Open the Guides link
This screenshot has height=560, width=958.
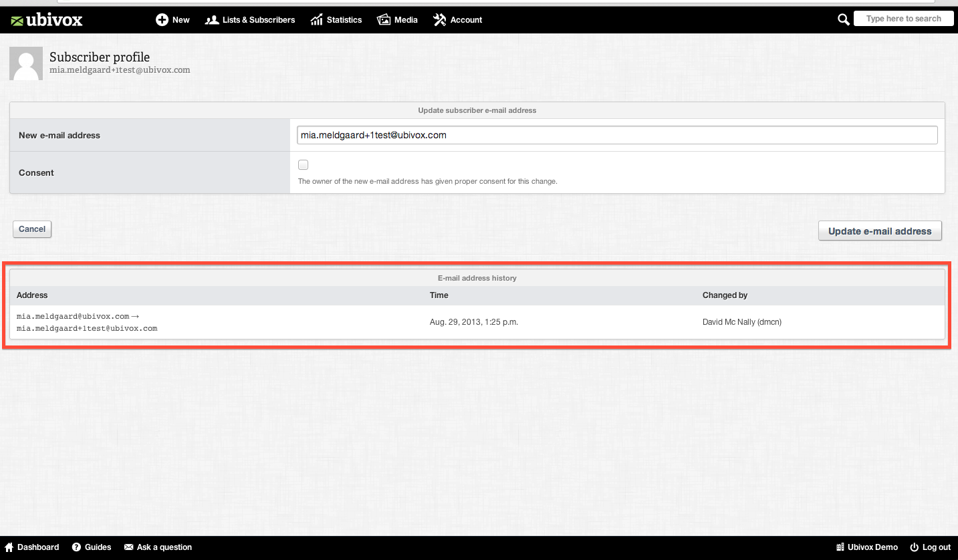98,547
